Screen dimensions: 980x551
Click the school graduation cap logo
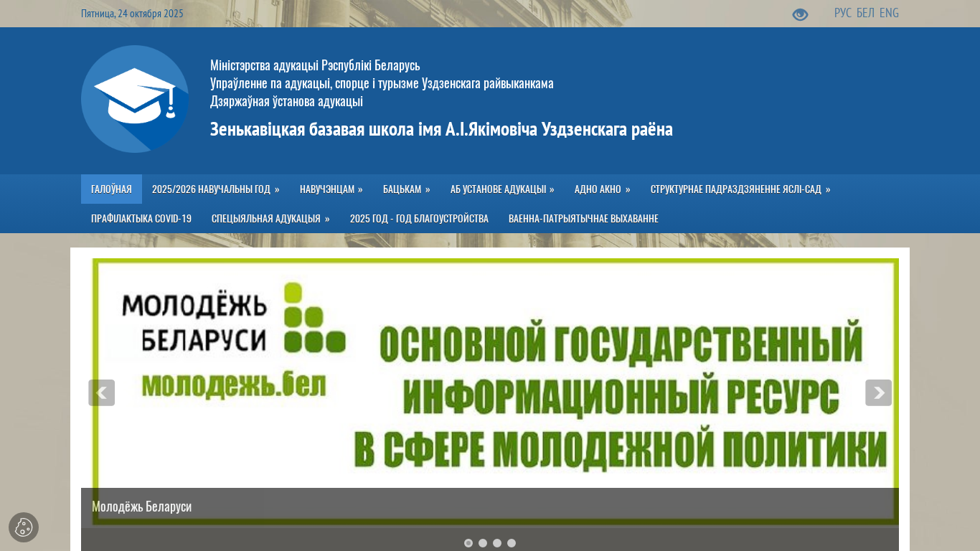(135, 99)
